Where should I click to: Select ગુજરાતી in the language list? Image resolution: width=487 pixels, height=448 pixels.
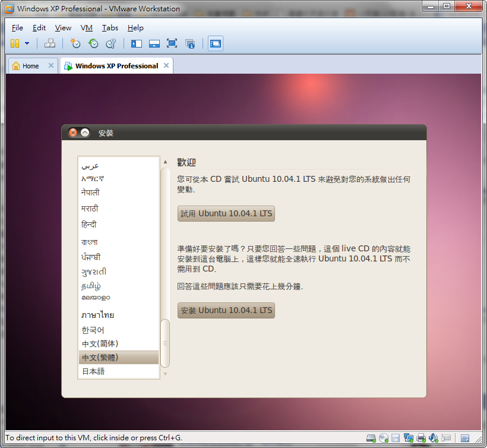[x=119, y=272]
